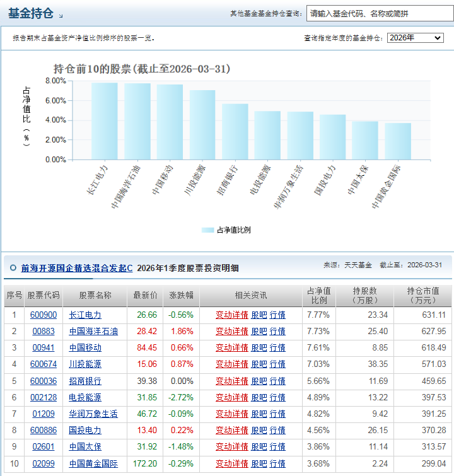Open 中国海洋石油 stock name link
The image size is (454, 476).
pyautogui.click(x=93, y=331)
